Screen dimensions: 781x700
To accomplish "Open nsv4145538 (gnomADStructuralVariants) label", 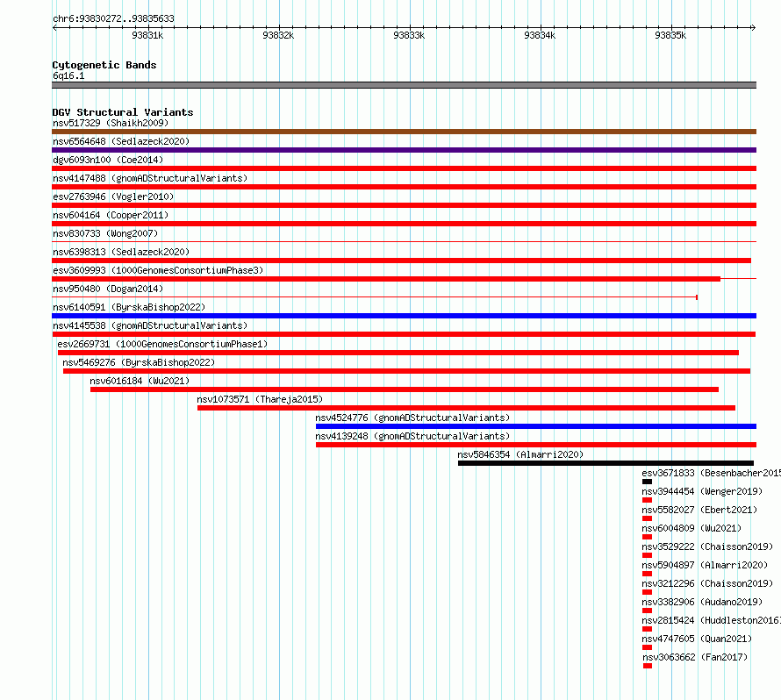I will (150, 325).
